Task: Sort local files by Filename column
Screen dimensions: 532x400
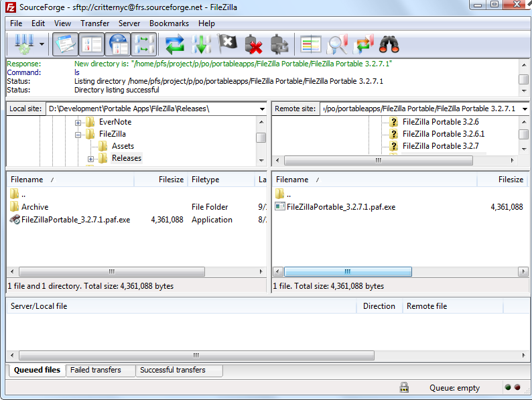Action: point(70,180)
